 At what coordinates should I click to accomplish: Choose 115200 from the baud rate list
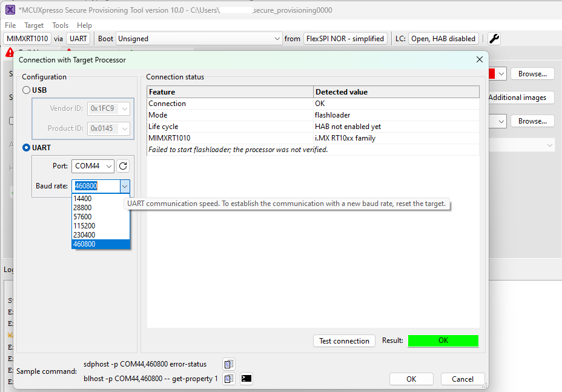pyautogui.click(x=83, y=225)
